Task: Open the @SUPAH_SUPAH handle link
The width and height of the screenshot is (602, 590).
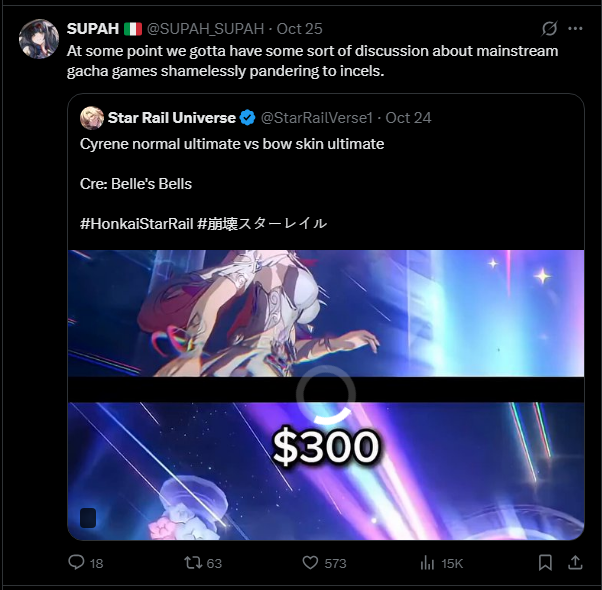Action: coord(205,29)
